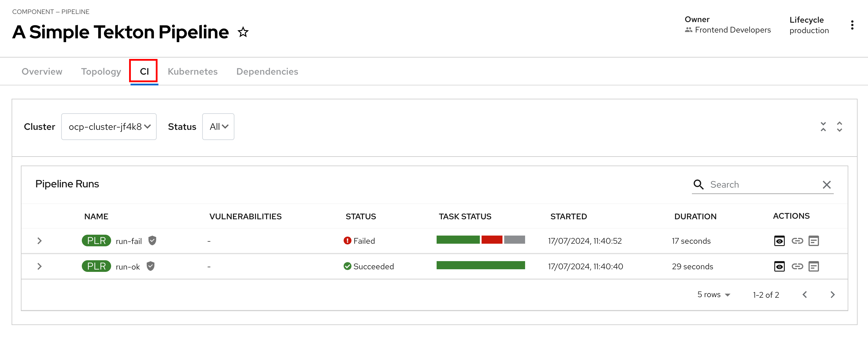Go to the previous page of runs
The height and width of the screenshot is (341, 868).
pyautogui.click(x=805, y=295)
